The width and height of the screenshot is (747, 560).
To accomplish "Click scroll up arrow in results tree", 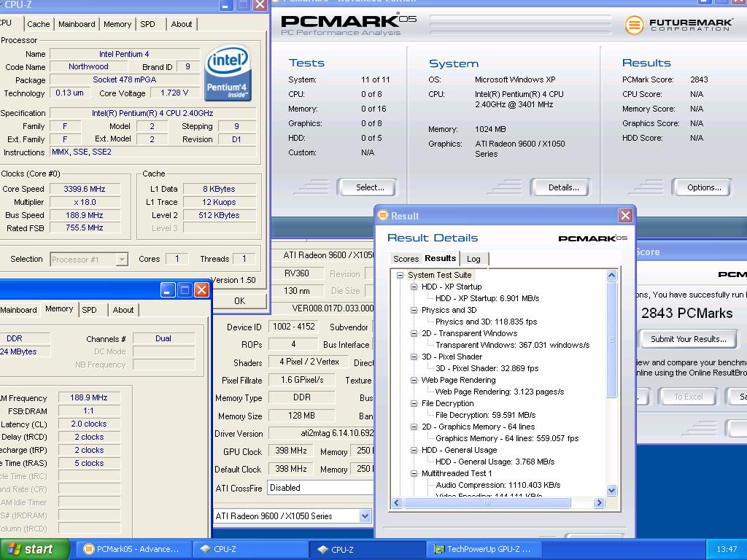I will coord(612,275).
